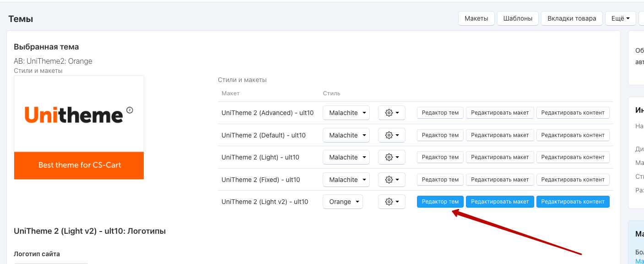Click the Выбранная тема heading
Screen dimensions: 644x264
46,47
